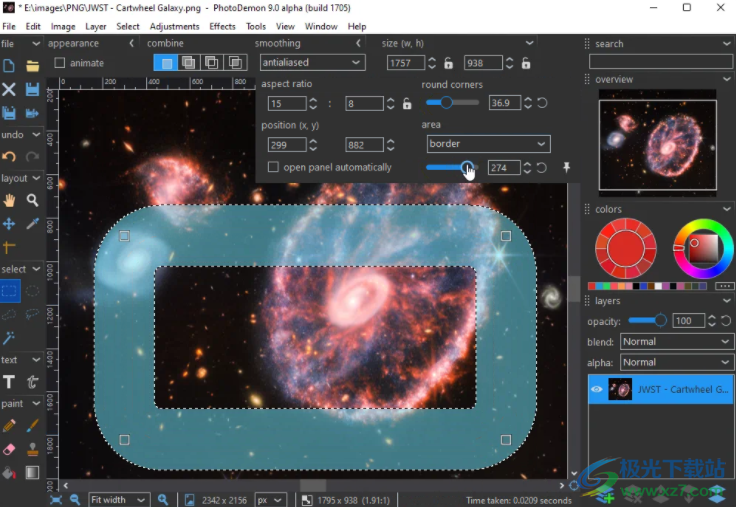The image size is (736, 507).
Task: Open the layer blend mode dropdown
Action: [676, 342]
